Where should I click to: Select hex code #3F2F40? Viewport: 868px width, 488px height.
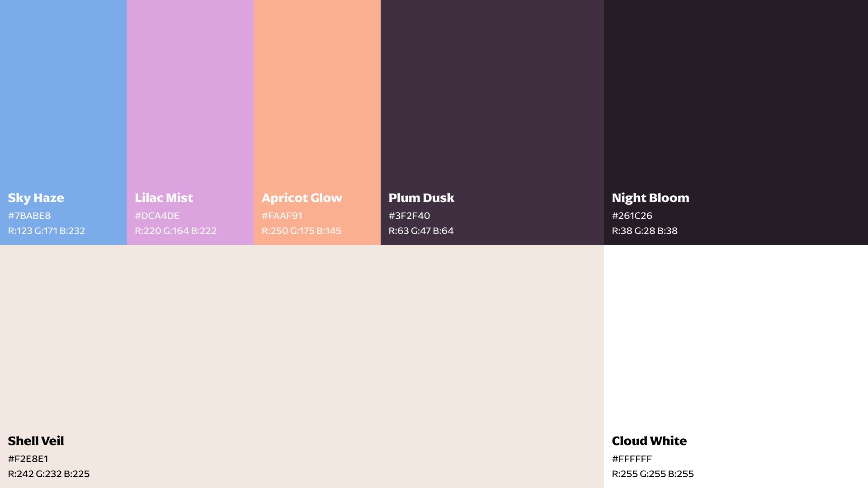pos(409,216)
